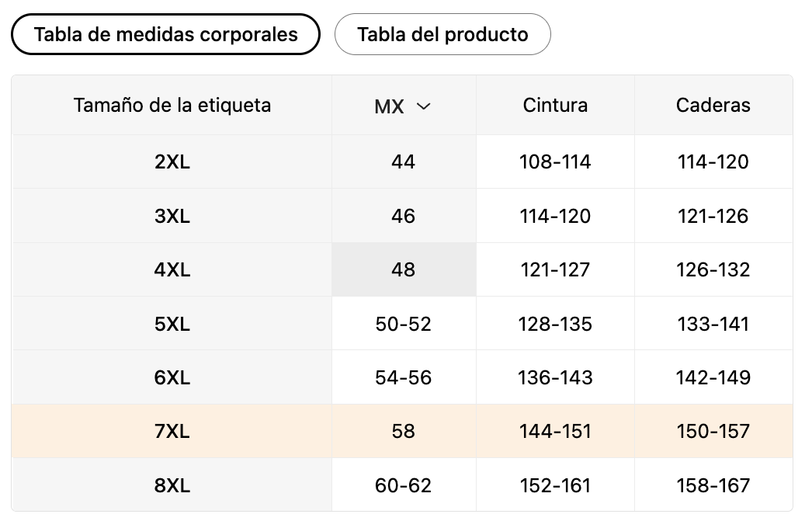The width and height of the screenshot is (812, 528).
Task: Click the Caderas column header
Action: (713, 105)
